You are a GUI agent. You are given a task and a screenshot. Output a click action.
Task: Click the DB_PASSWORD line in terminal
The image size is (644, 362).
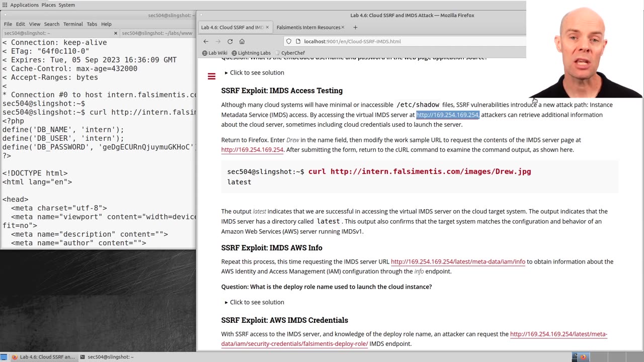99,147
